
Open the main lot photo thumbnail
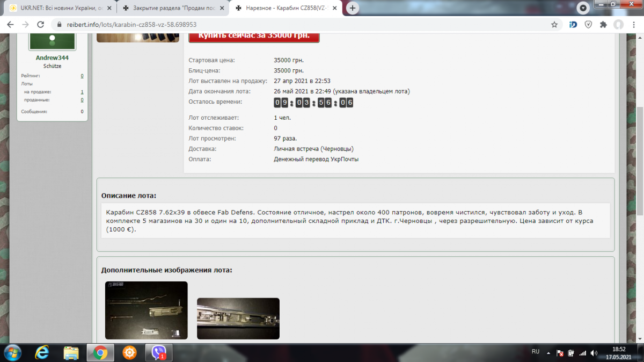[138, 38]
